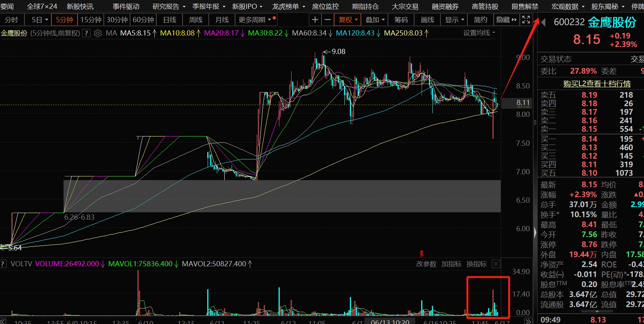Viewport: 644px width, 324px height.
Task: Click the red S marker on chart
Action: (422, 254)
